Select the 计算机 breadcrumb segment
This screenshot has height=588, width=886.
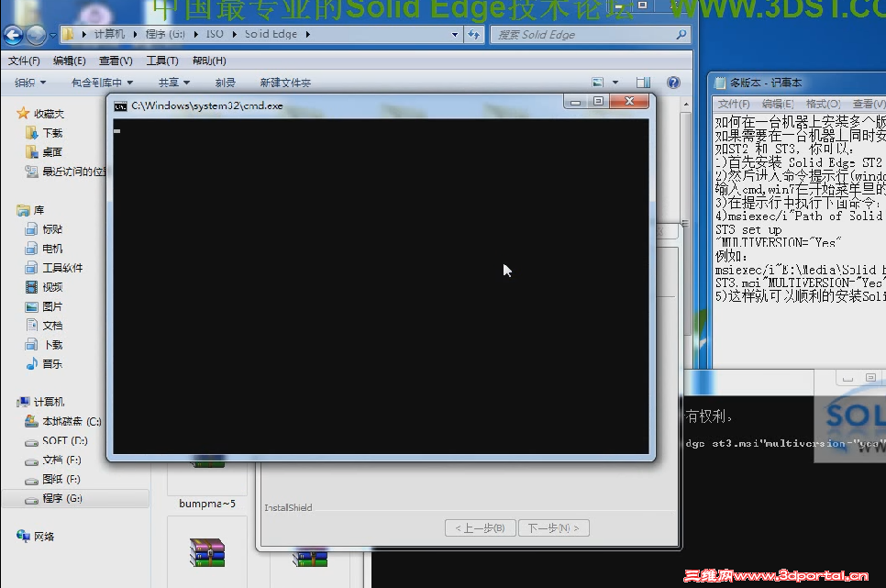pyautogui.click(x=109, y=34)
